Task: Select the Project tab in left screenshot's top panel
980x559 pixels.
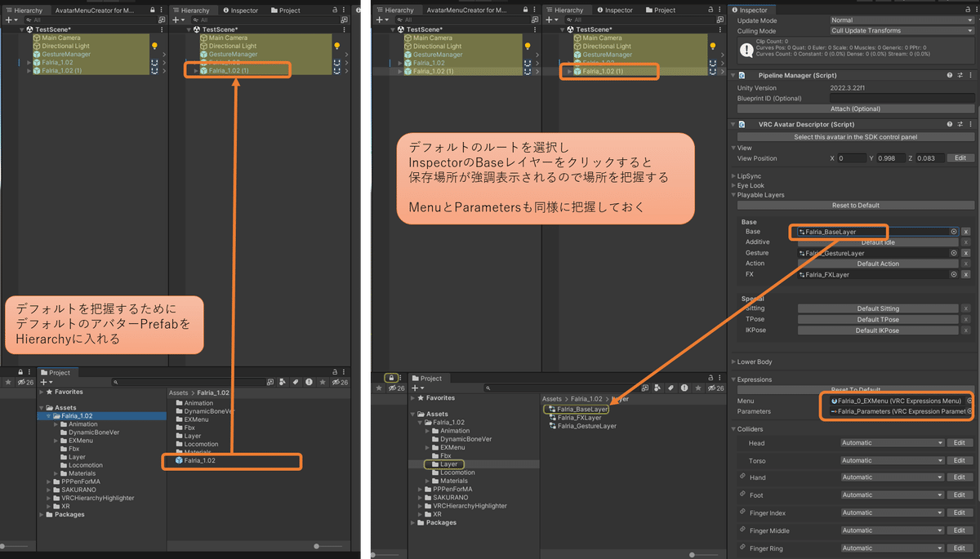Action: tap(285, 10)
